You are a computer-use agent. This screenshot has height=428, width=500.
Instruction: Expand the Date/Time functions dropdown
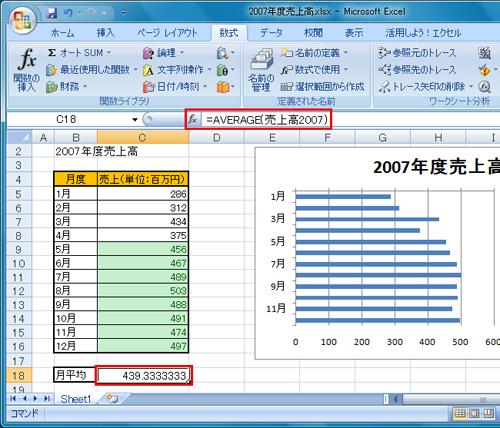[204, 87]
